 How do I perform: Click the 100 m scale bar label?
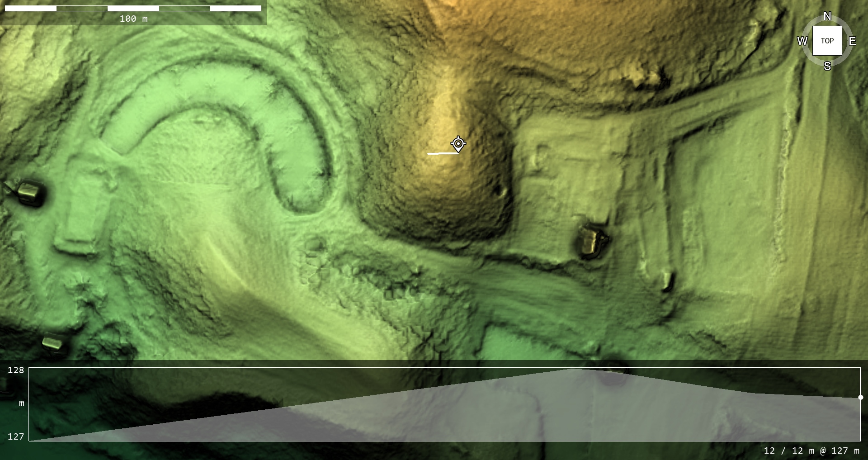pyautogui.click(x=133, y=19)
